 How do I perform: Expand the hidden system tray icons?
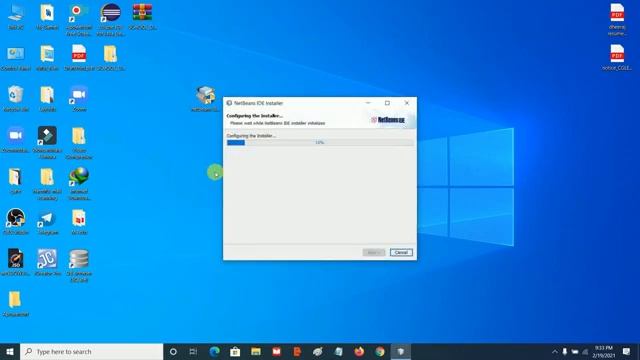pyautogui.click(x=554, y=351)
